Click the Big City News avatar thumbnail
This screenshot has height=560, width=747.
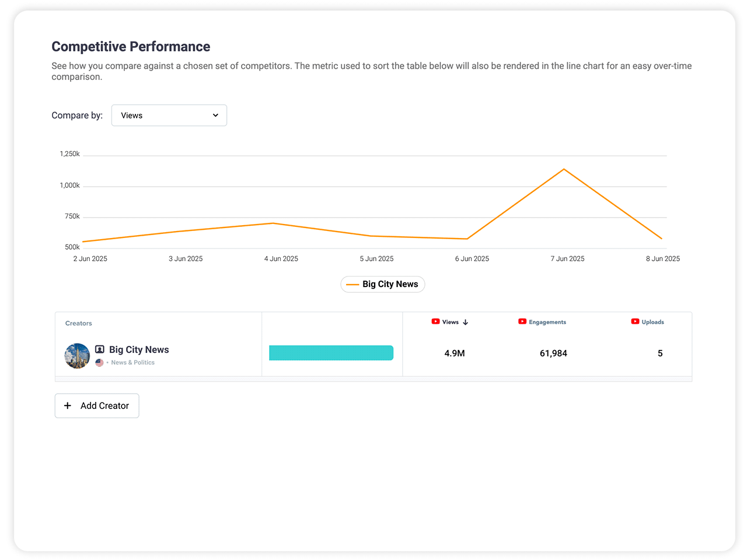tap(77, 356)
